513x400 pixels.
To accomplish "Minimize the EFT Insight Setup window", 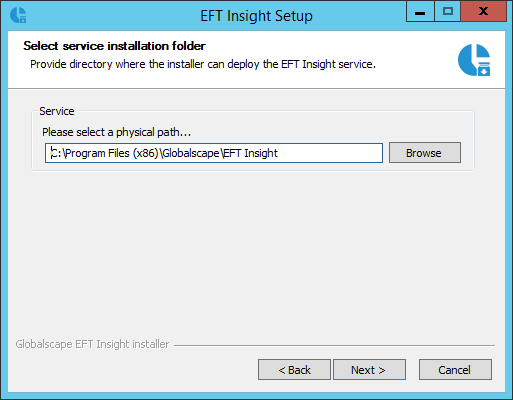I will click(x=420, y=12).
